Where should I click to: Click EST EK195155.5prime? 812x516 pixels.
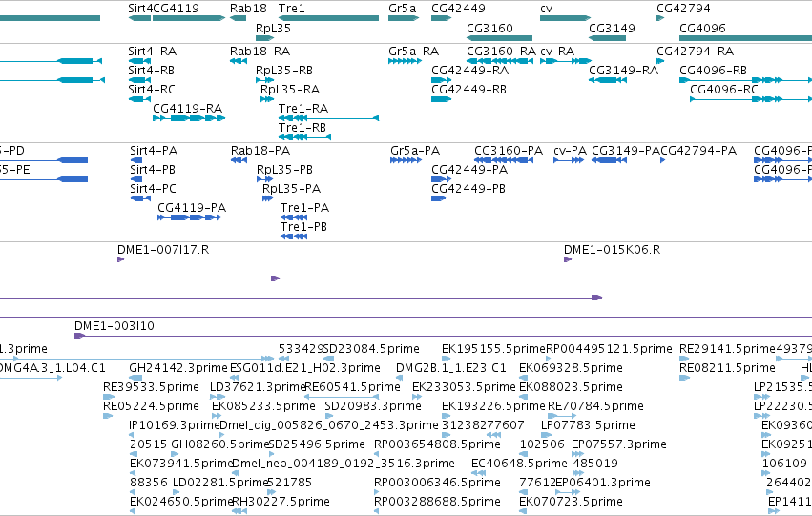[x=446, y=359]
